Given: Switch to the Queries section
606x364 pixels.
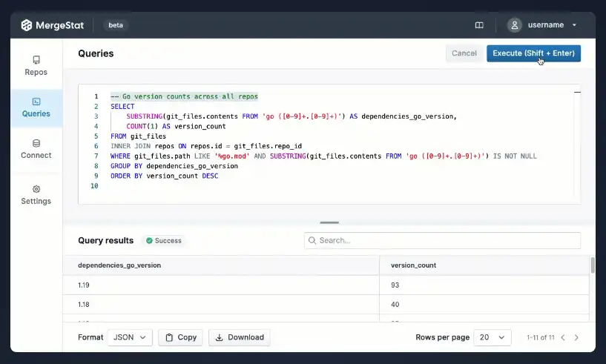Looking at the screenshot, I should pos(36,107).
